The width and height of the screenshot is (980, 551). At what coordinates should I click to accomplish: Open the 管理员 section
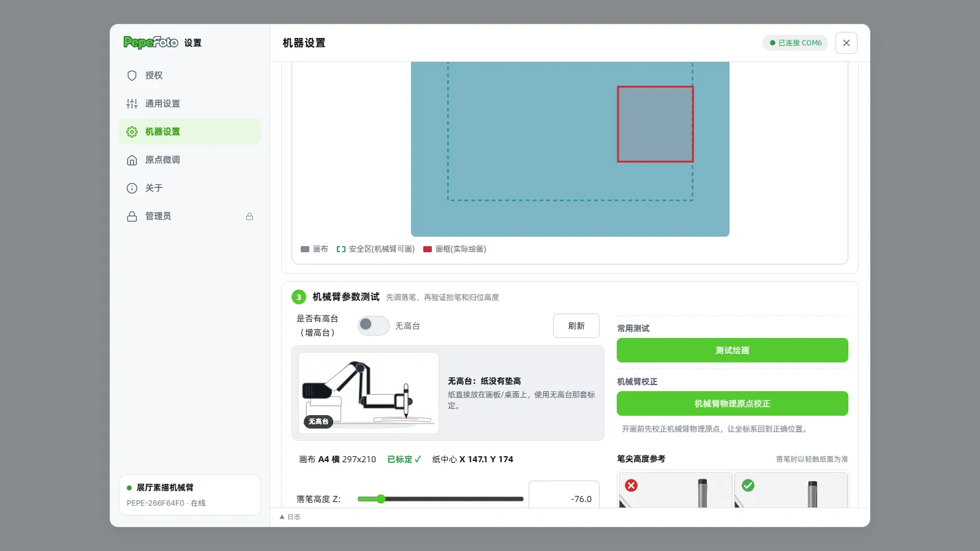coord(190,216)
